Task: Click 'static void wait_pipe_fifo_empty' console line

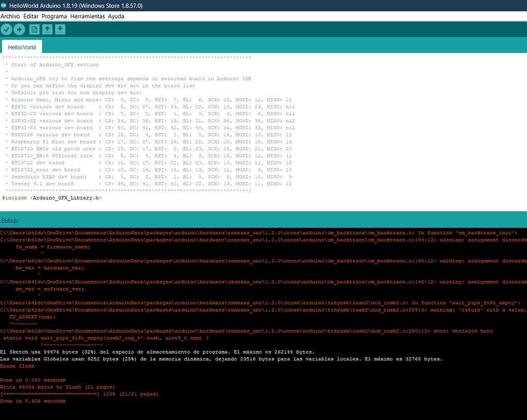Action: click(106, 338)
